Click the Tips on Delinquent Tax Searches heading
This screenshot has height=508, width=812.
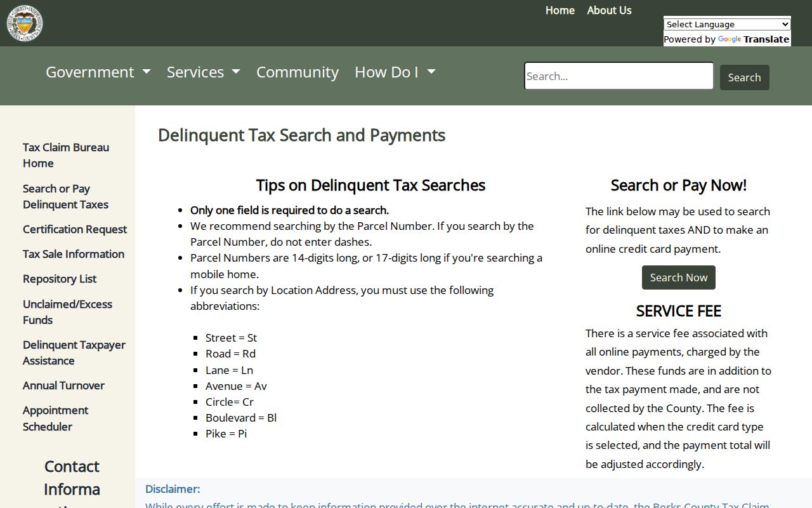point(370,185)
